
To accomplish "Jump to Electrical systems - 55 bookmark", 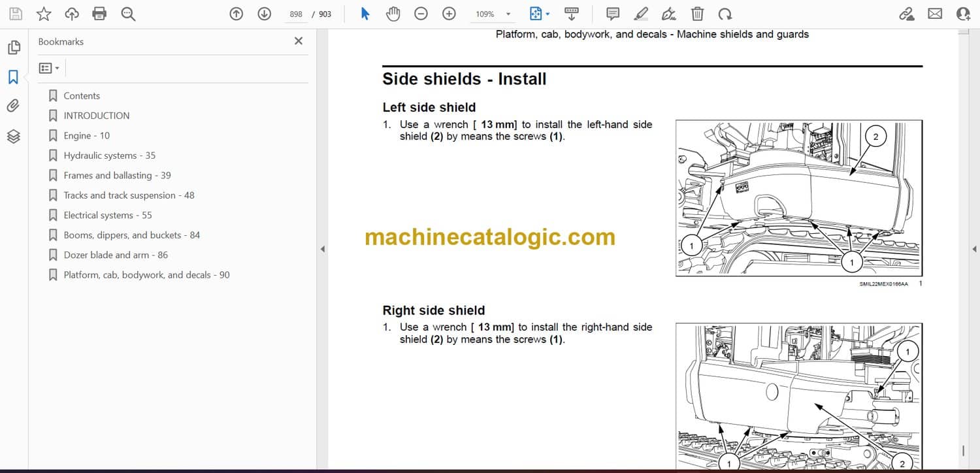I will [107, 215].
